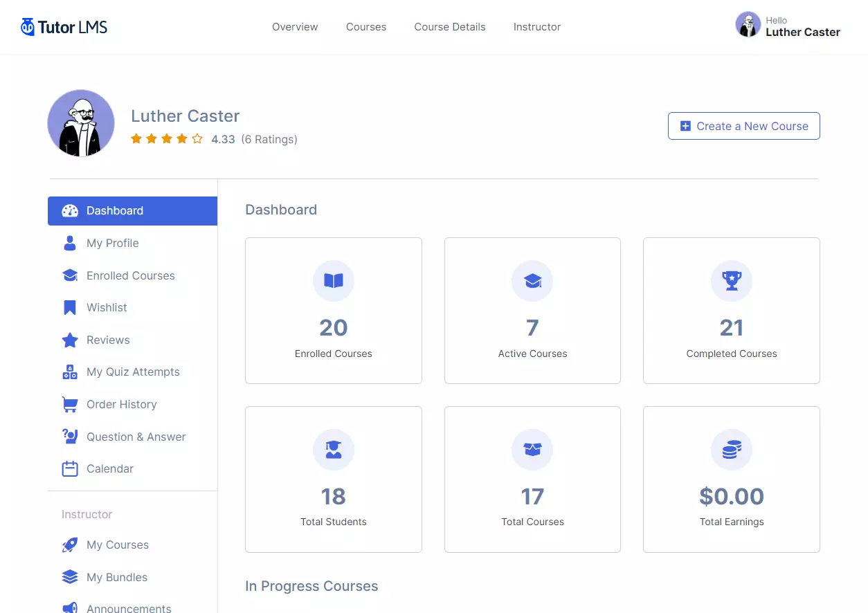Click the student icon above Total Students
The height and width of the screenshot is (613, 868).
334,450
